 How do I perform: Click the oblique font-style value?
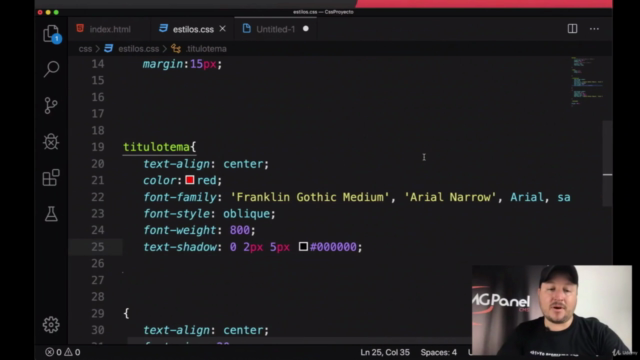pos(246,213)
